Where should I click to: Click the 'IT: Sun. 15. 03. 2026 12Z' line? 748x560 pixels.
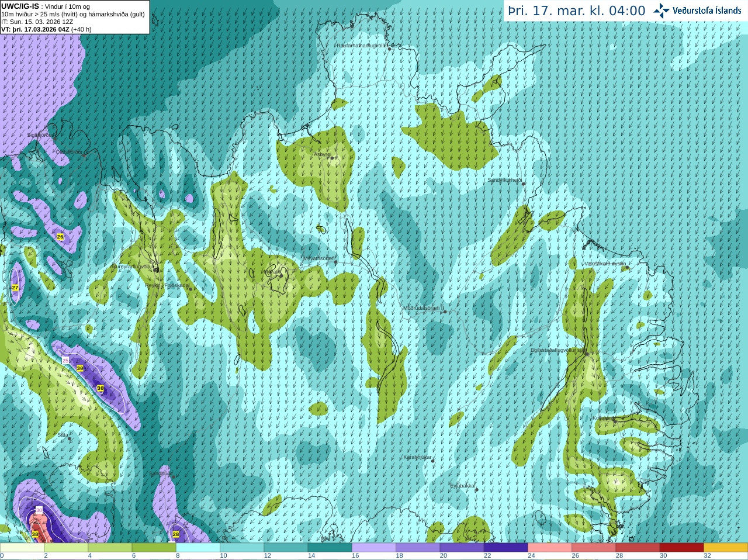37,22
